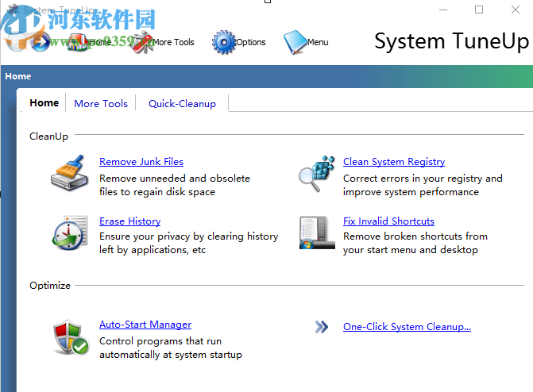Open Options gear in the toolbar
Screen dimensions: 533x392
click(238, 43)
